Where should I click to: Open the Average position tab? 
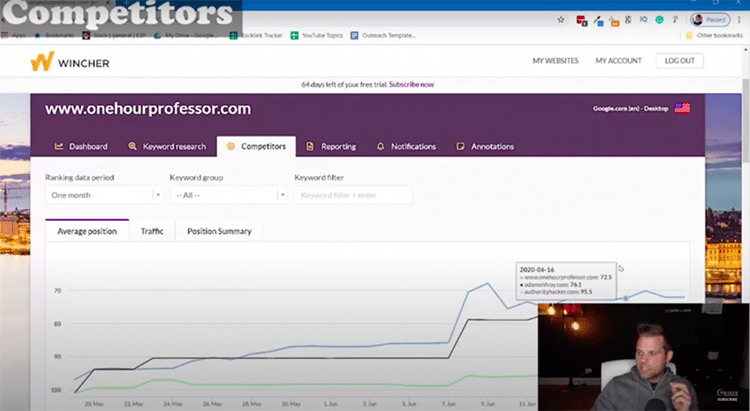click(87, 231)
